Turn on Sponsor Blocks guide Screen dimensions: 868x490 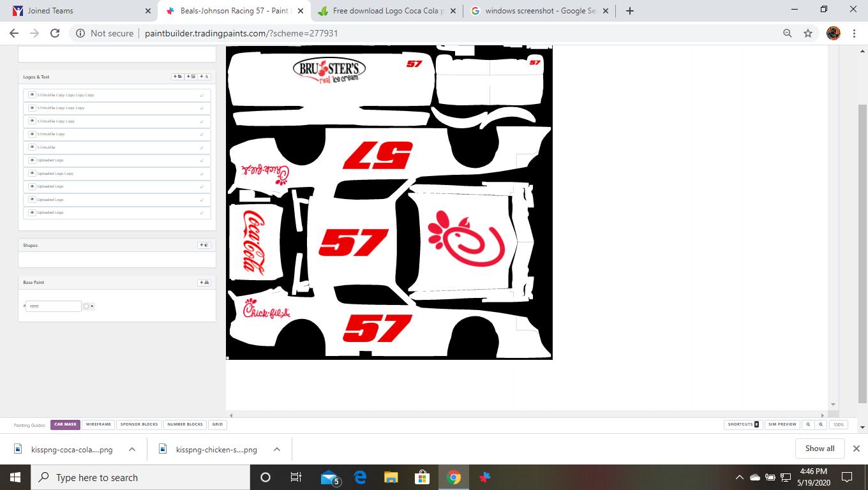[x=139, y=424]
